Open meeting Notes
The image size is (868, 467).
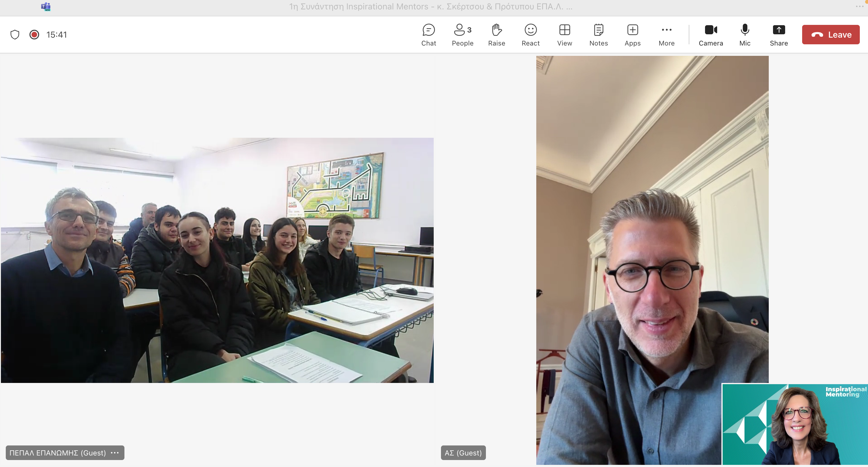click(598, 34)
